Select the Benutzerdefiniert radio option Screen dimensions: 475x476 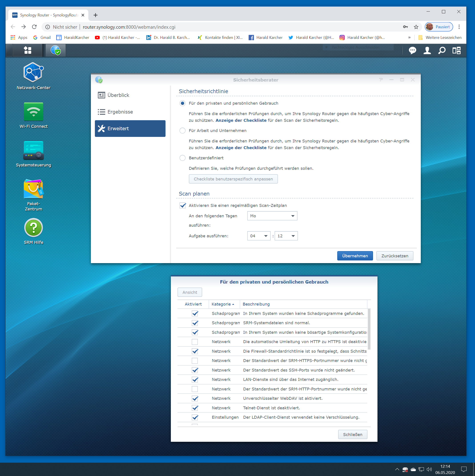click(183, 158)
